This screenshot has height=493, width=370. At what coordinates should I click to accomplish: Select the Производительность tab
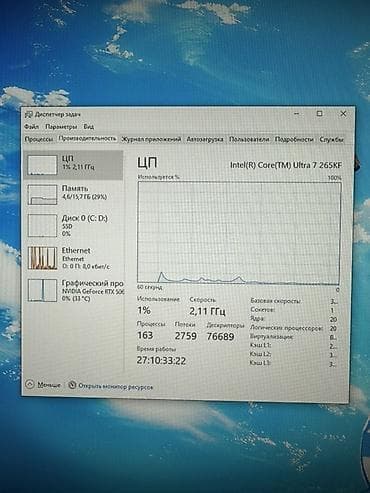tap(87, 139)
